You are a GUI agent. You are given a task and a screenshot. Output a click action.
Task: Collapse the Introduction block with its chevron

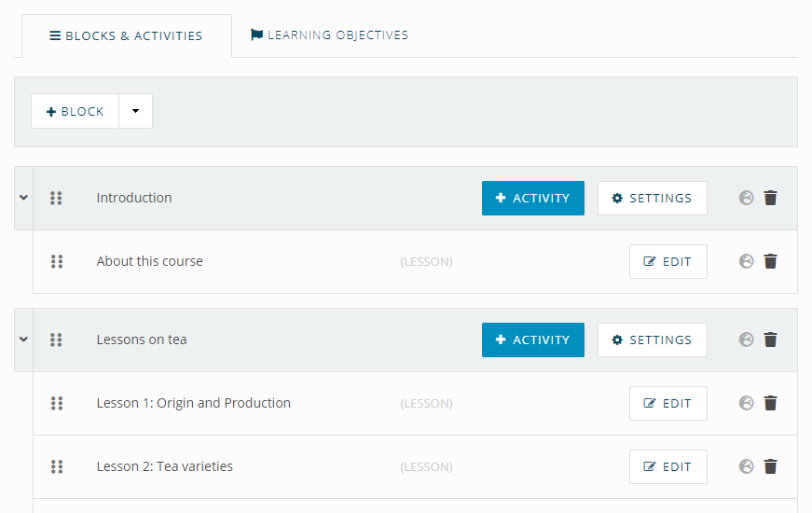click(x=23, y=198)
